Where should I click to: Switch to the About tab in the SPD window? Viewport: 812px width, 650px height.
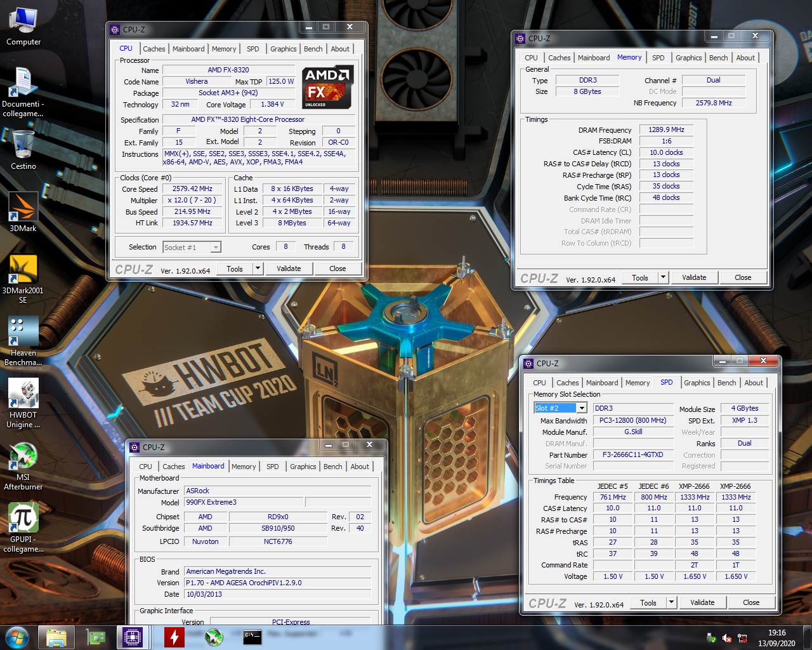coord(754,383)
